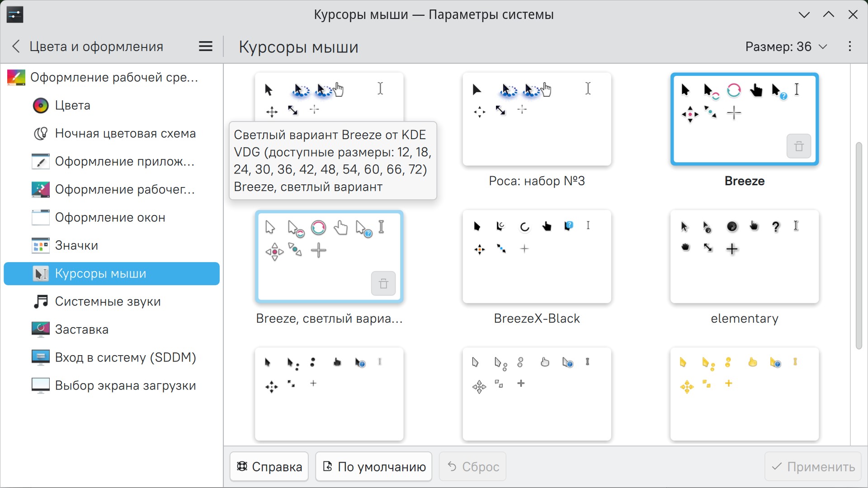The width and height of the screenshot is (868, 488).
Task: Select the Значки sidebar entry
Action: (x=76, y=246)
